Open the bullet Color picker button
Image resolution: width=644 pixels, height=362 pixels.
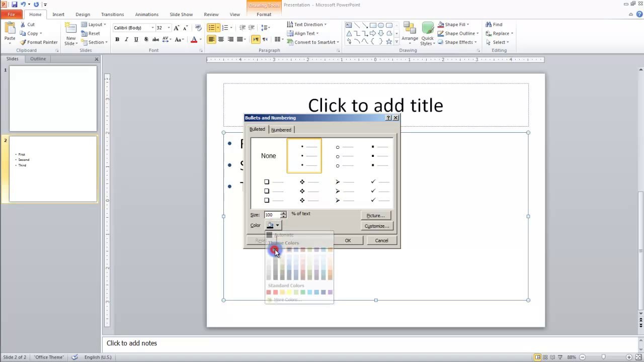(273, 225)
